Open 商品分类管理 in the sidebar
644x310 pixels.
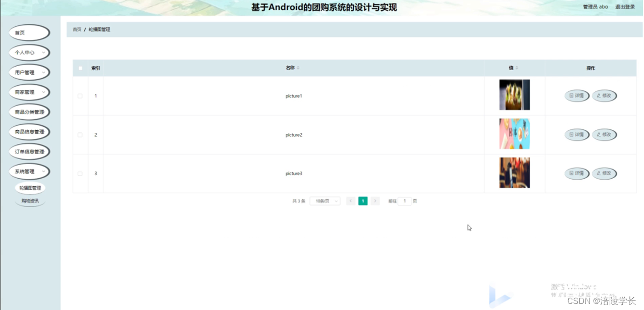(x=29, y=112)
